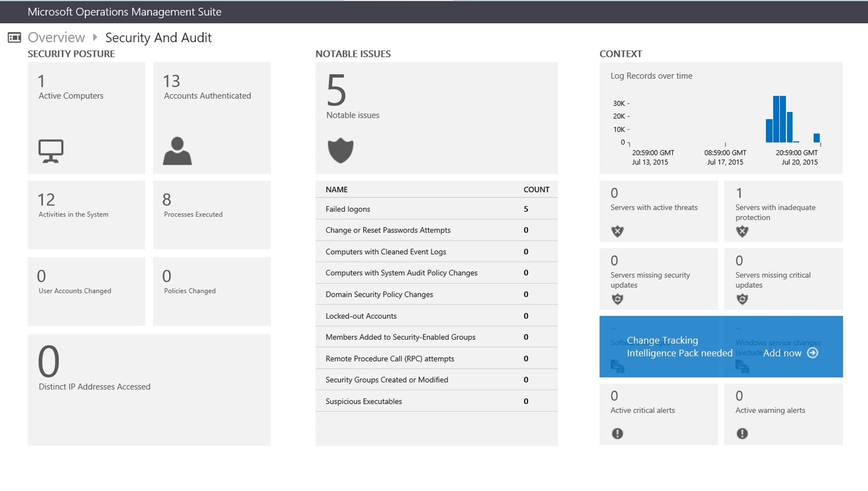Open the Servers with active threats tile
Viewport: 868px width, 491px height.
point(659,212)
